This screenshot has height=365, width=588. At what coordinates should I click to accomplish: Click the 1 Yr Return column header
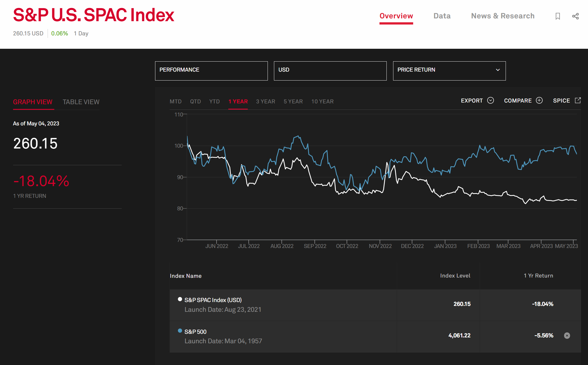[x=538, y=276]
